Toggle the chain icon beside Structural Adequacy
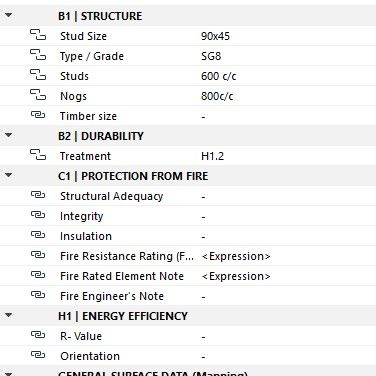This screenshot has height=376, width=376. click(38, 195)
